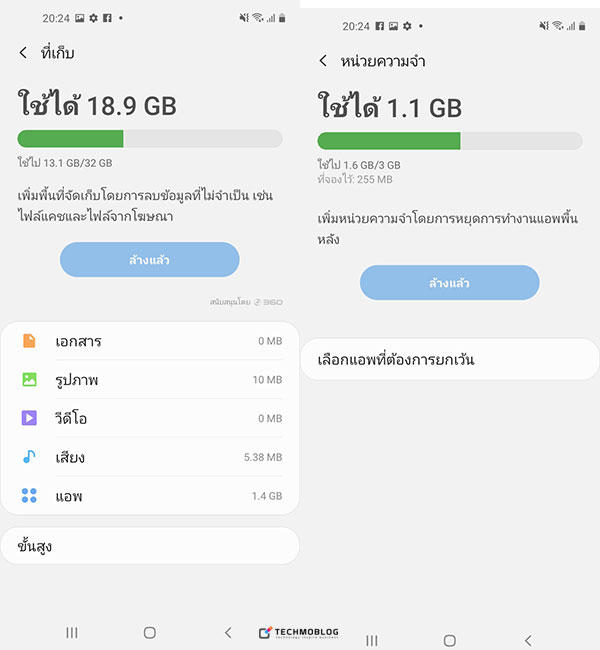Tap the storage ล้างแล้ว clean button
600x650 pixels.
150,260
